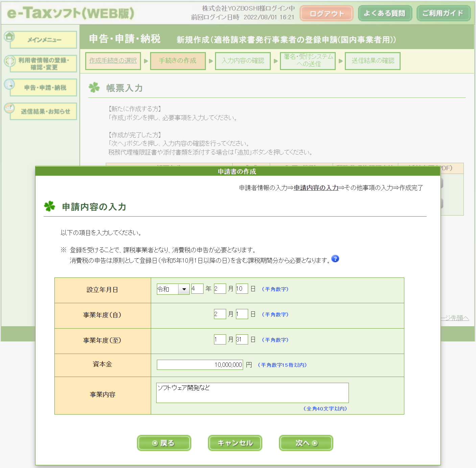
Task: Select the 署名・受付システムへの送信 step
Action: (308, 61)
